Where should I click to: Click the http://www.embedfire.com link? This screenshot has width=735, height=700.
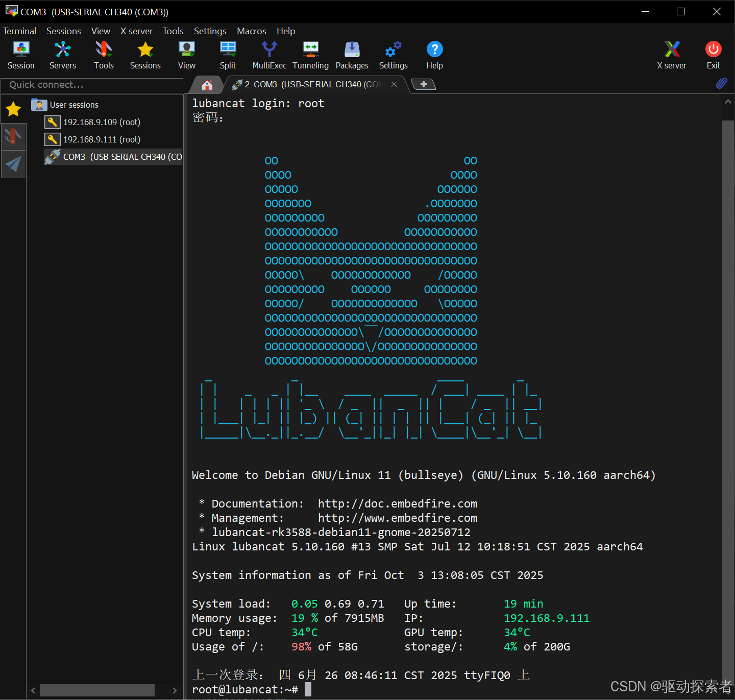(397, 518)
